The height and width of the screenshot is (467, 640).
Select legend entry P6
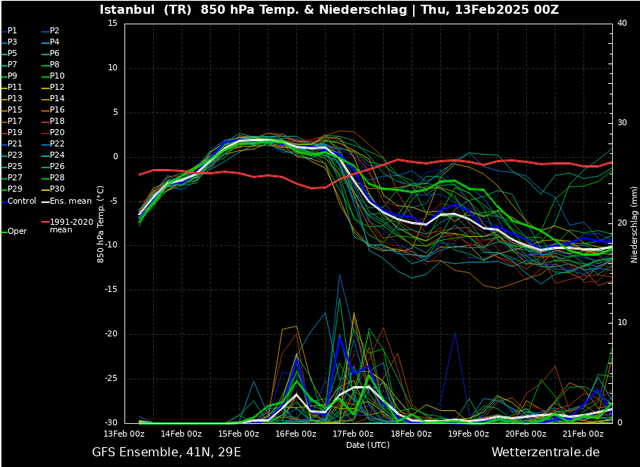coord(51,53)
